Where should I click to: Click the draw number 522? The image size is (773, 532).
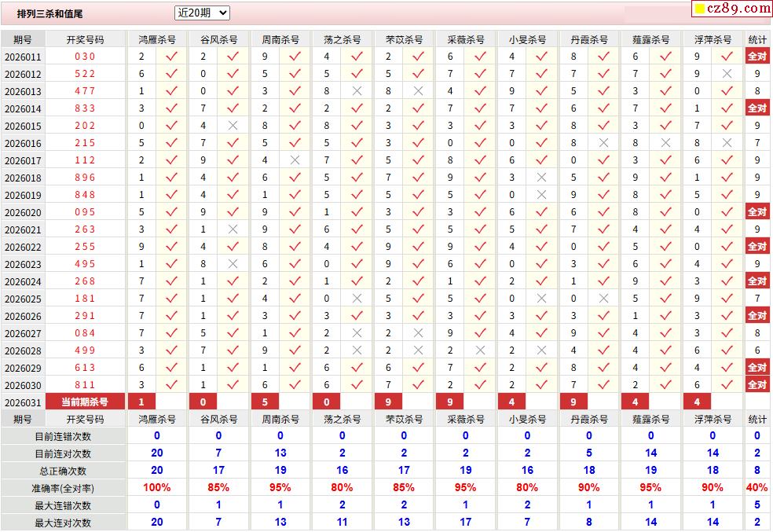click(85, 74)
